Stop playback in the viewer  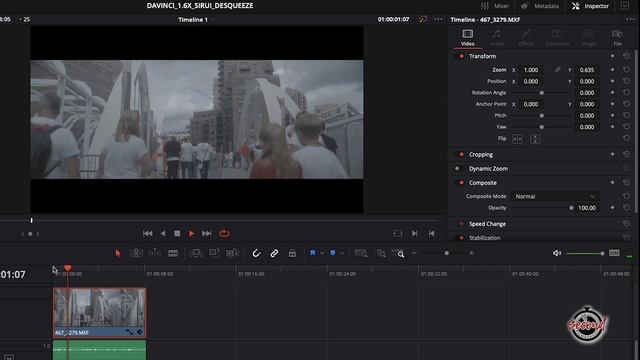point(177,233)
